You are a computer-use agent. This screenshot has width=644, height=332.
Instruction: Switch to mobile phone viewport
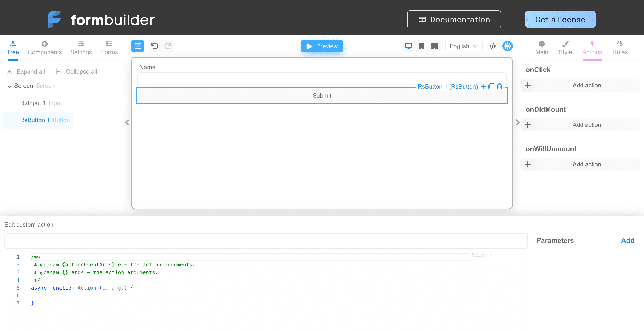click(422, 46)
